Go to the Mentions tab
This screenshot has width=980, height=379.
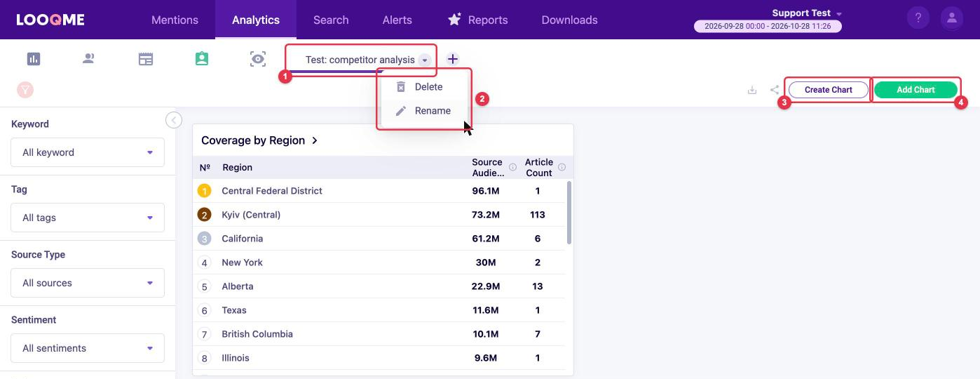click(175, 20)
